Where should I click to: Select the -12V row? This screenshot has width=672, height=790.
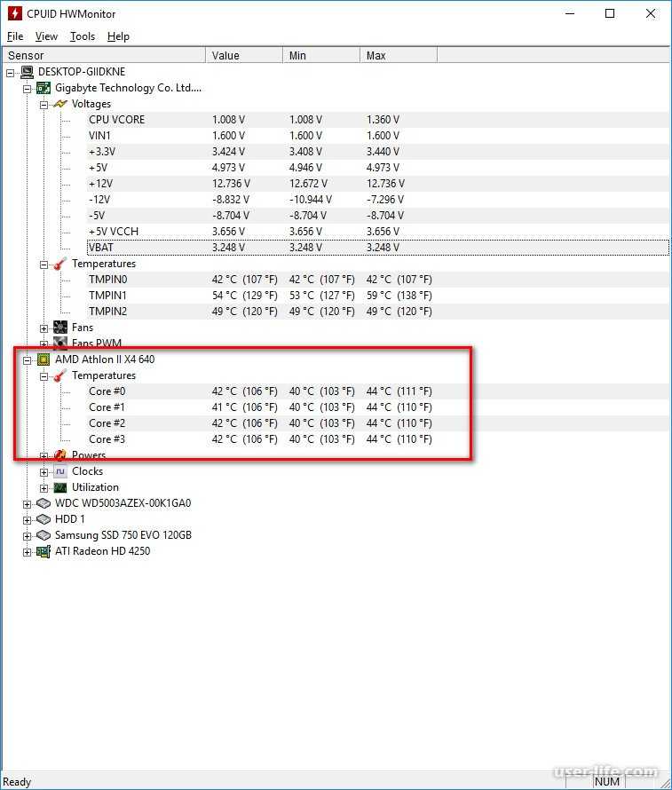378,200
